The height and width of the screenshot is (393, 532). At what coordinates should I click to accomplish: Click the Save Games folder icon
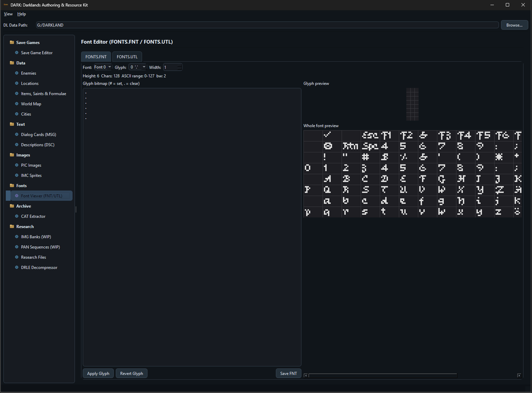tap(12, 43)
